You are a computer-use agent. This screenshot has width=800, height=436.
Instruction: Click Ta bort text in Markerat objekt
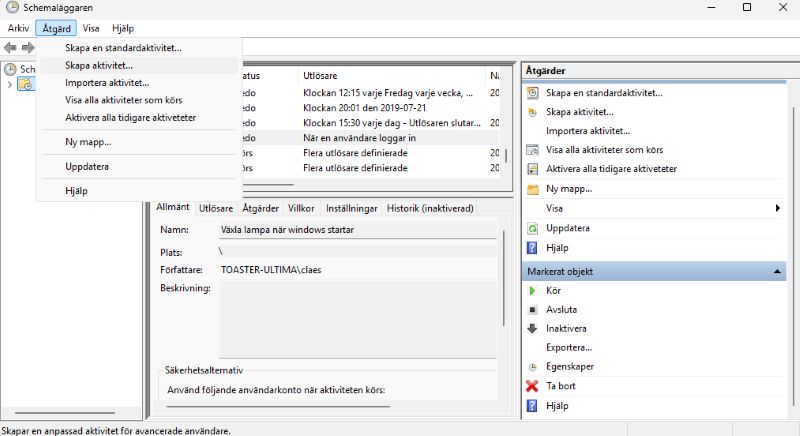point(561,386)
